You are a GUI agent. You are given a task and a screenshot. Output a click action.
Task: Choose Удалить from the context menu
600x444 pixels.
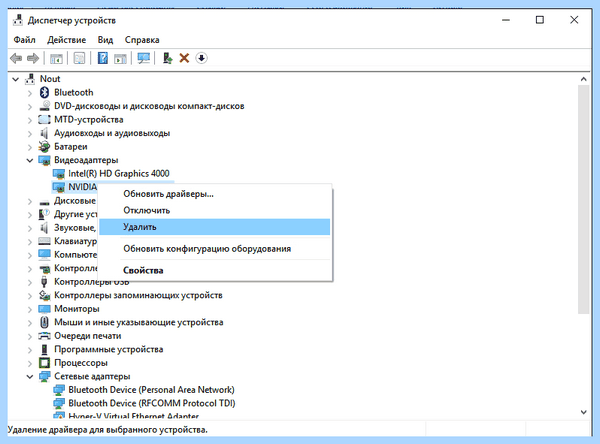[x=215, y=227]
